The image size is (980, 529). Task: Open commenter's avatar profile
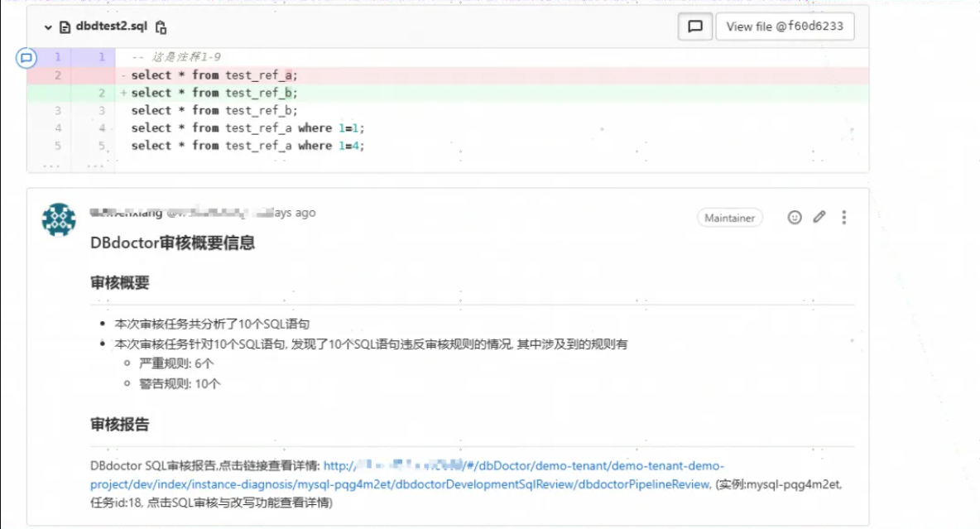[x=59, y=219]
